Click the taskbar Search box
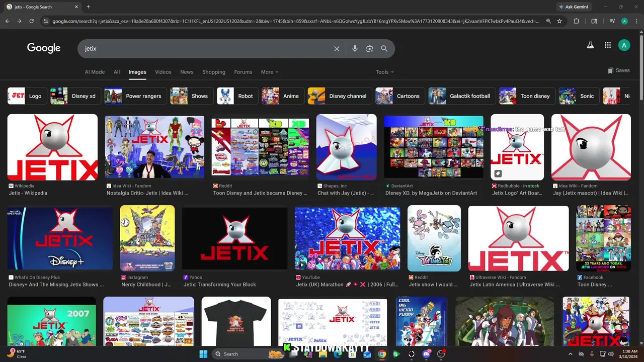 [249, 354]
